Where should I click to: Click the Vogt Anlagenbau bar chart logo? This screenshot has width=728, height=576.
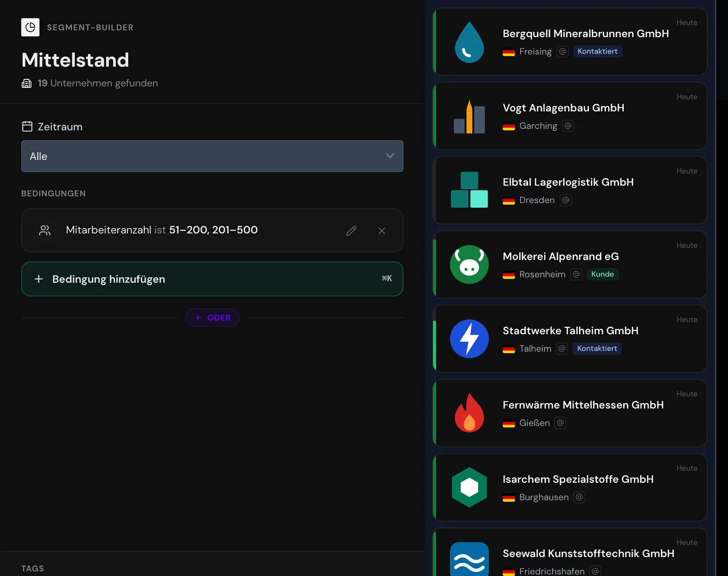[469, 116]
